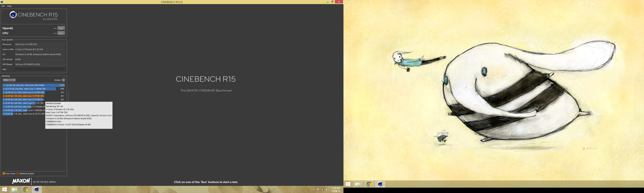Click Cinebench icon on right monitor taskbar

pyautogui.click(x=380, y=184)
